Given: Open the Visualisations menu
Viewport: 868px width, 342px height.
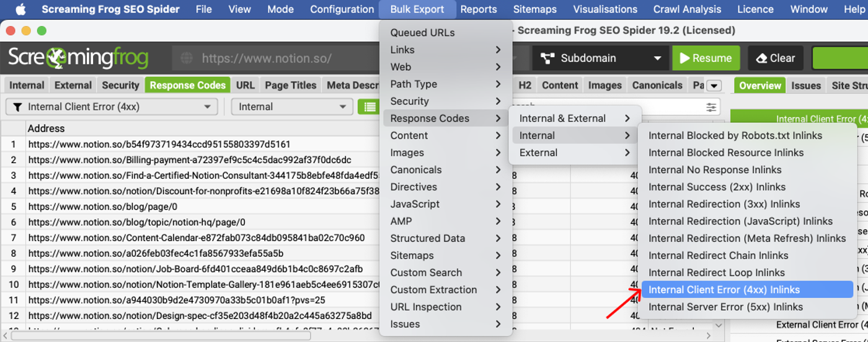Looking at the screenshot, I should pos(605,9).
